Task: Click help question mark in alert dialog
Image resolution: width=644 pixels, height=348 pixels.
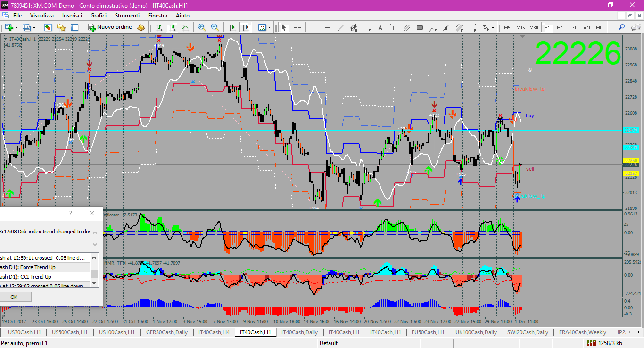Action: click(x=71, y=213)
